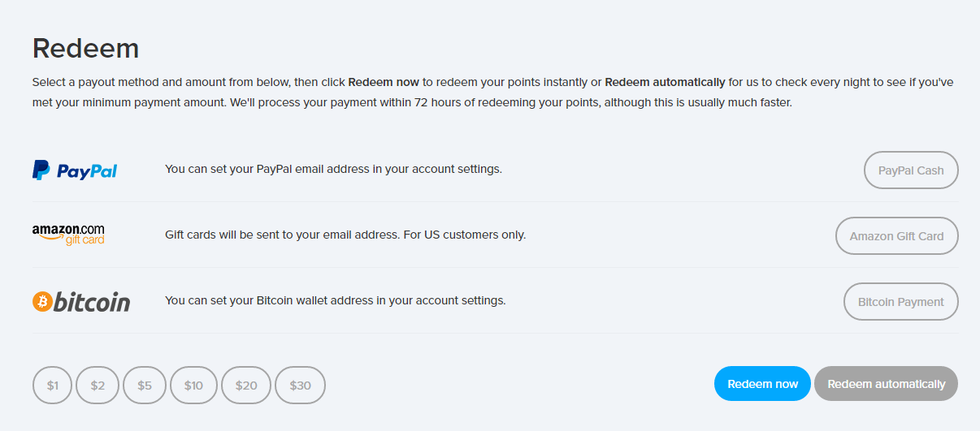
Task: Select the $30 amount option
Action: coord(300,386)
